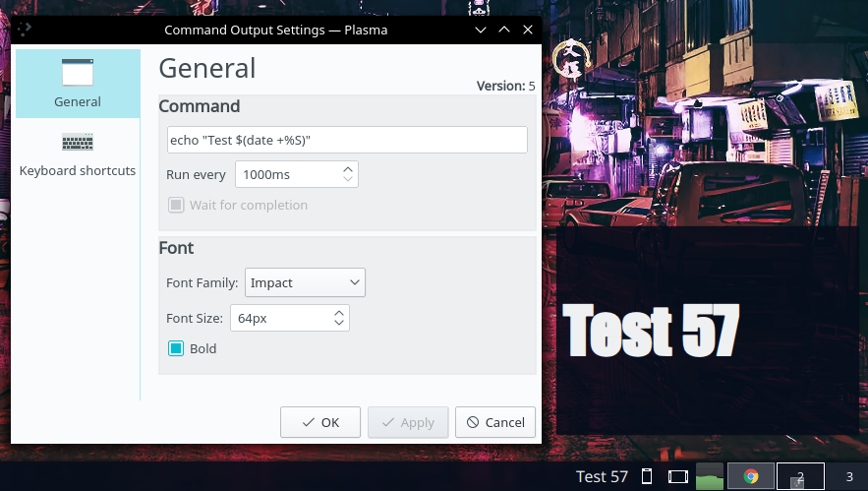Toggle the Wait for completion checkbox
868x491 pixels.
click(176, 205)
